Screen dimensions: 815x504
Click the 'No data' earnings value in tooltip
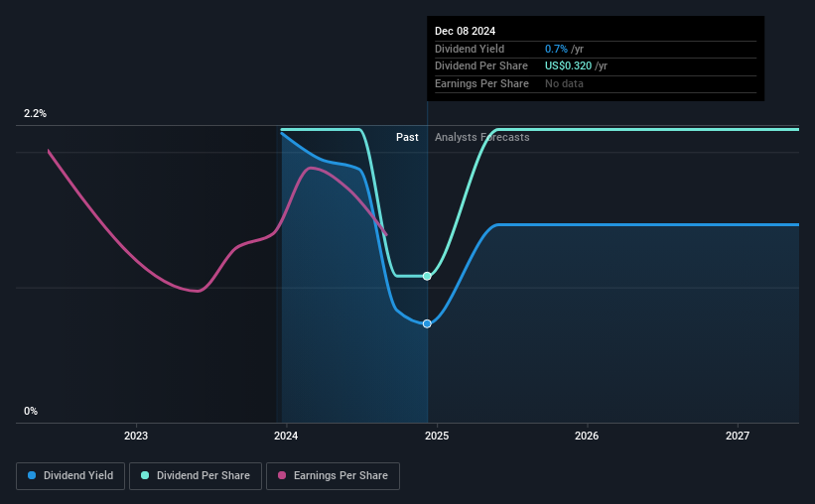[564, 83]
